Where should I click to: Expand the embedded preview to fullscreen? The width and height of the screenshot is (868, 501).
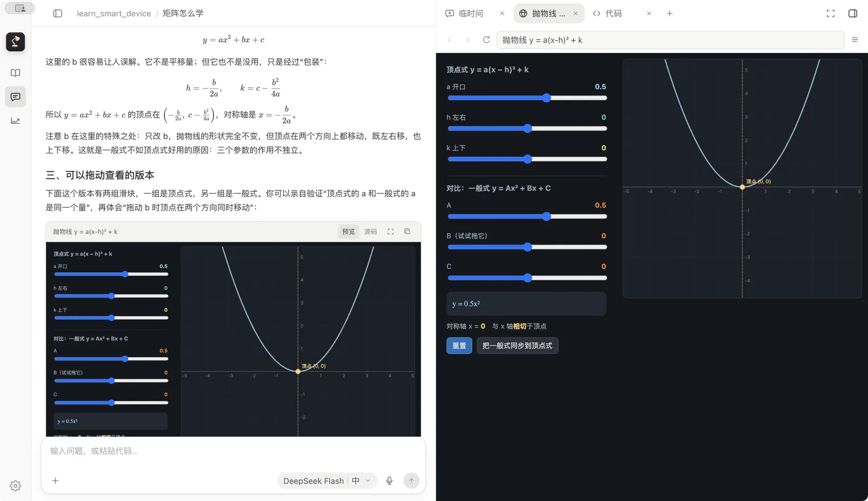tap(391, 232)
